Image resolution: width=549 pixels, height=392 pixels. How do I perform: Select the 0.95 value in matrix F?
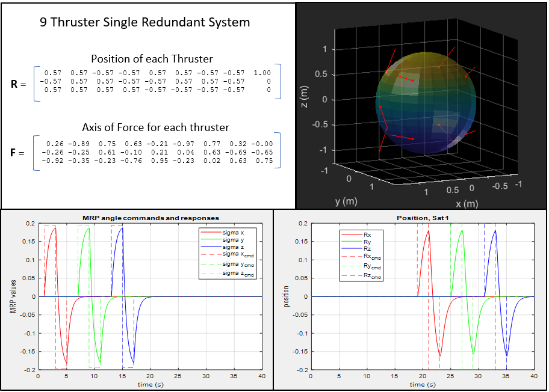tap(160, 161)
